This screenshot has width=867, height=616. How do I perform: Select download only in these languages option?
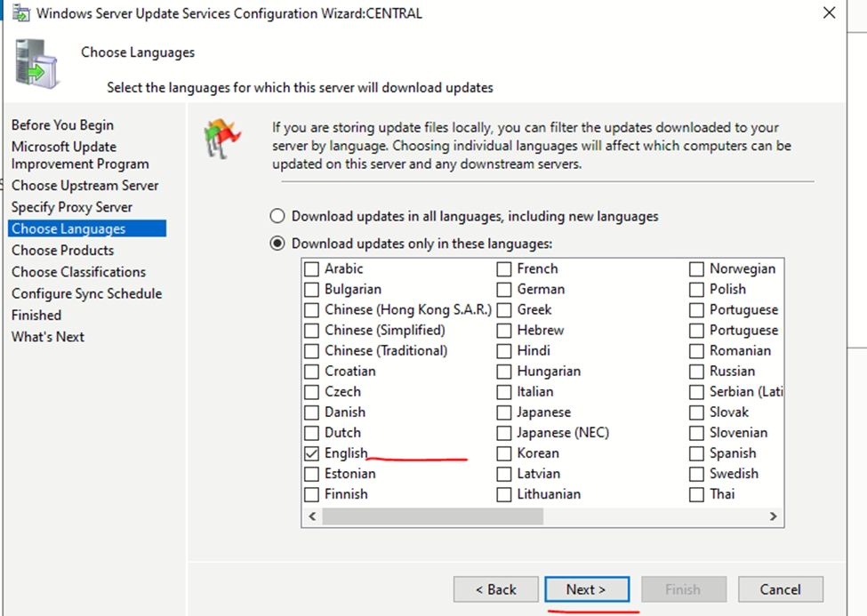point(278,244)
